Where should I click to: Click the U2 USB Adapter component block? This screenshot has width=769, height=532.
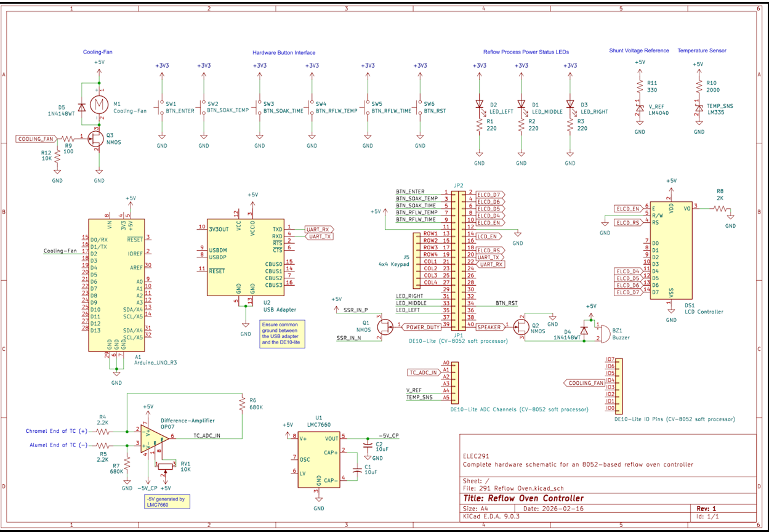245,259
